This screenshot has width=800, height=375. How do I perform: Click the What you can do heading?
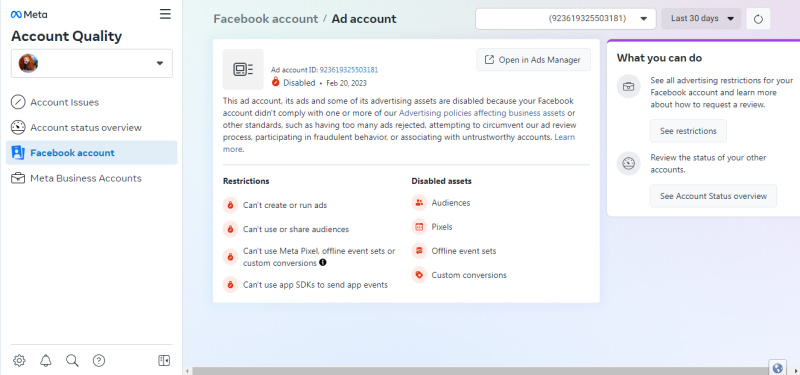pos(659,58)
